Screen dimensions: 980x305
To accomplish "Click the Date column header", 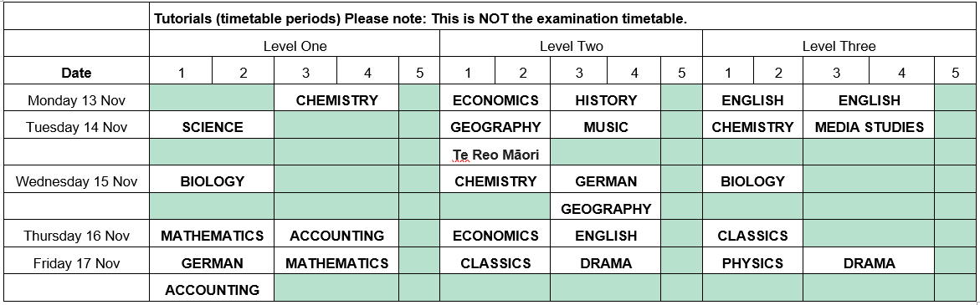I will 76,73.
